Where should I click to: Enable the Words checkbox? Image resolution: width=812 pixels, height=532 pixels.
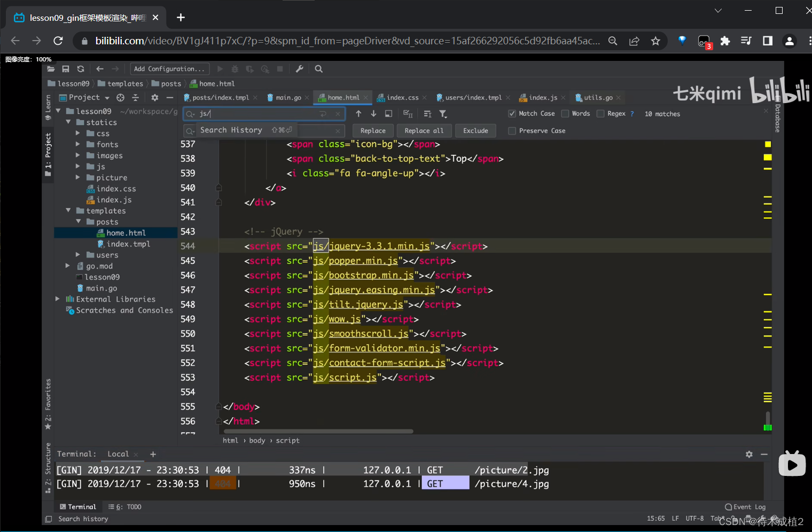(565, 114)
